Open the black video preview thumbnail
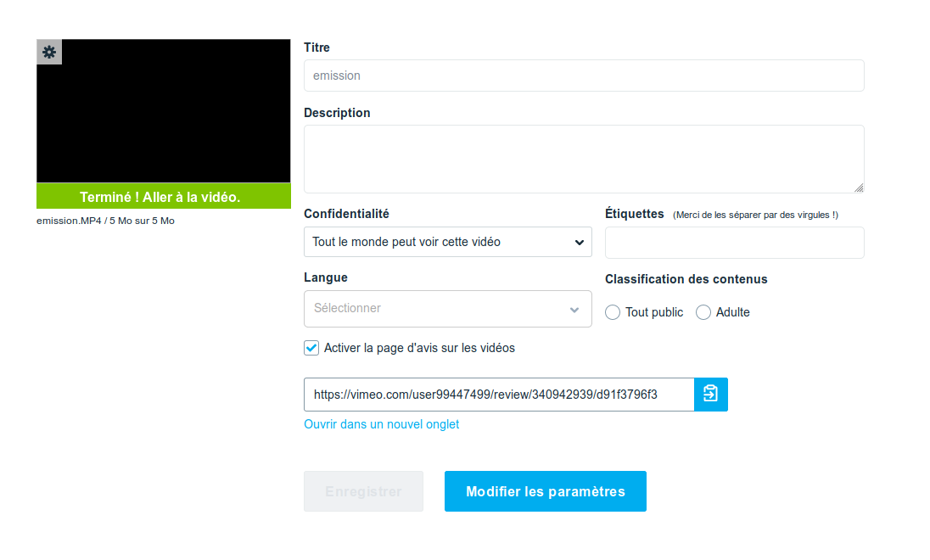The height and width of the screenshot is (560, 930). pyautogui.click(x=164, y=111)
